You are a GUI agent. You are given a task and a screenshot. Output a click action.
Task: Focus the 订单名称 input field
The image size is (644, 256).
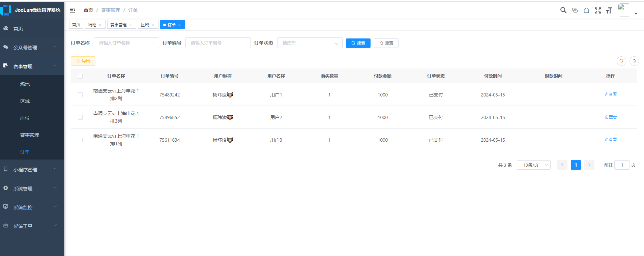(x=126, y=43)
